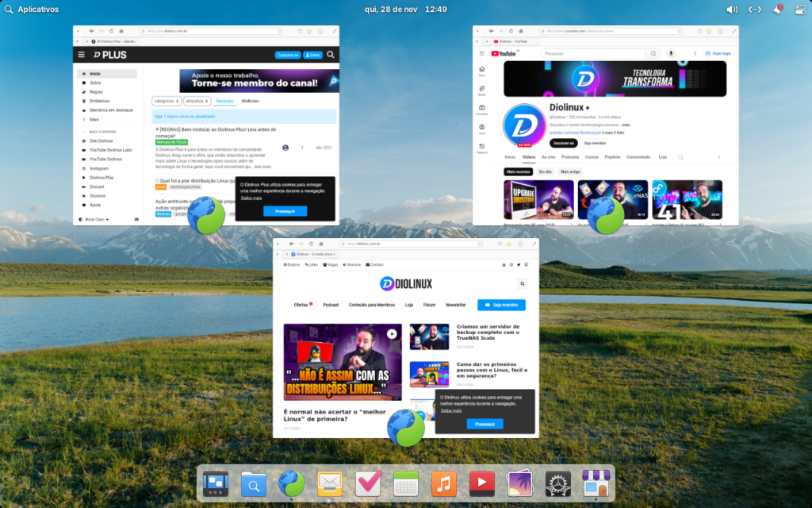Click the date and time in the panel
Viewport: 812px width, 508px height.
405,10
